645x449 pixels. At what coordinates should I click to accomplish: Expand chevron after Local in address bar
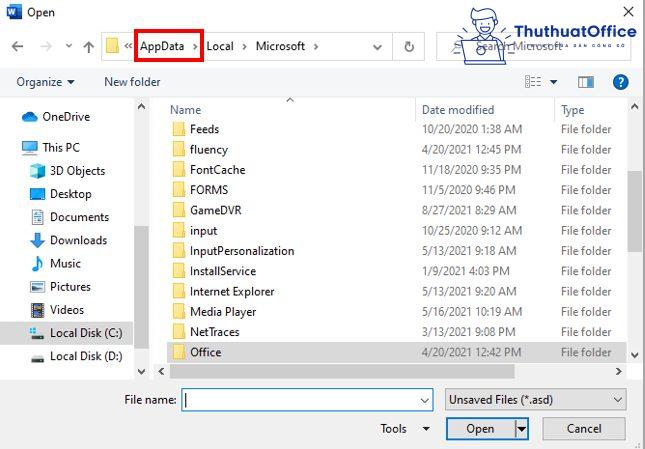coord(244,46)
